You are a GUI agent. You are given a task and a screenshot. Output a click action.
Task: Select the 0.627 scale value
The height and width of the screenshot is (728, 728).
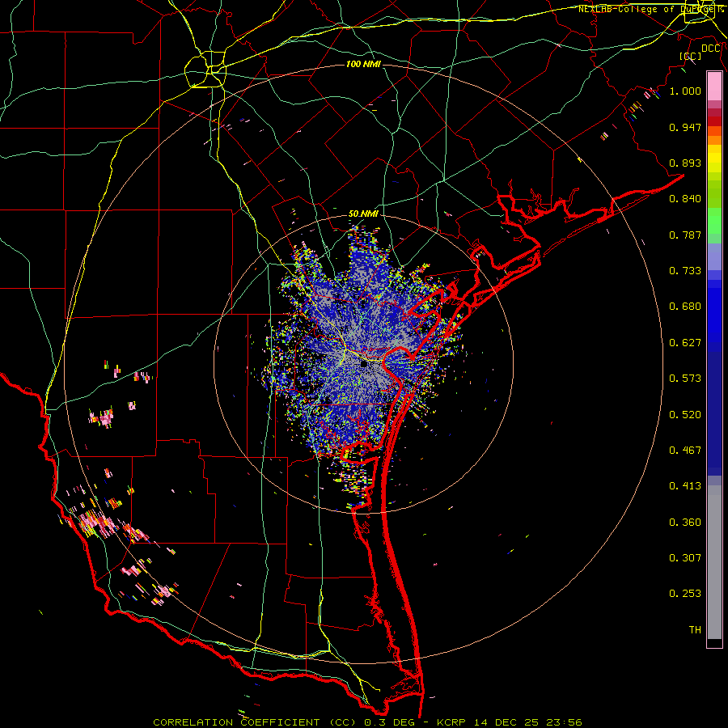[685, 343]
